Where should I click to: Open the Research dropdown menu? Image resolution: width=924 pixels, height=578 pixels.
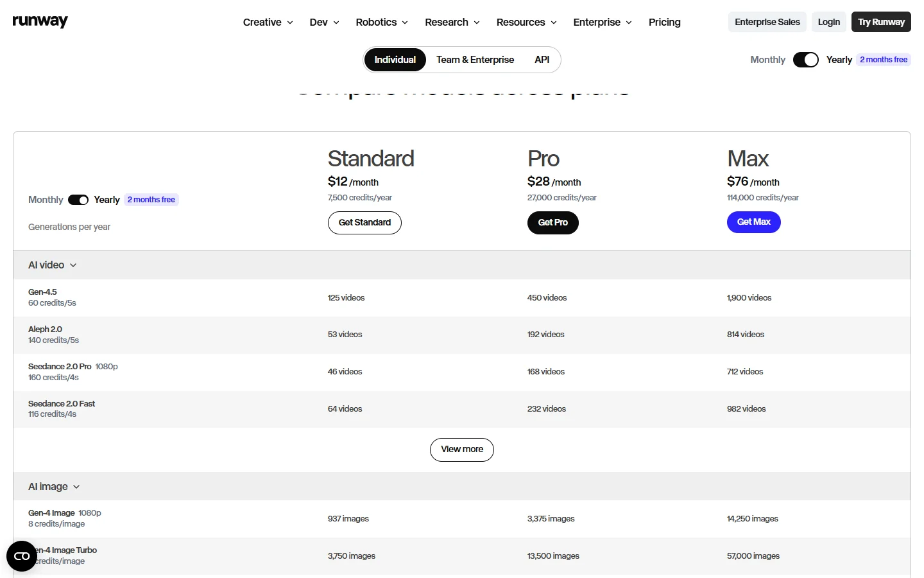click(452, 22)
